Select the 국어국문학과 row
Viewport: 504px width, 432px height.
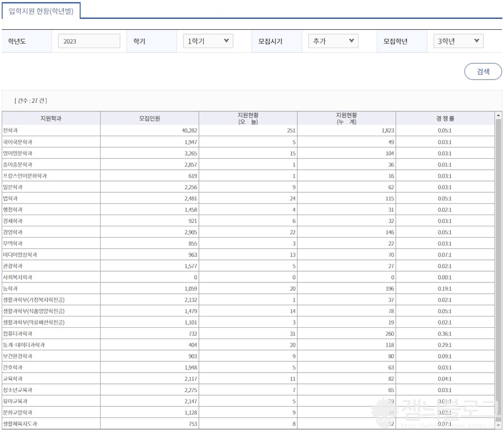click(x=248, y=142)
